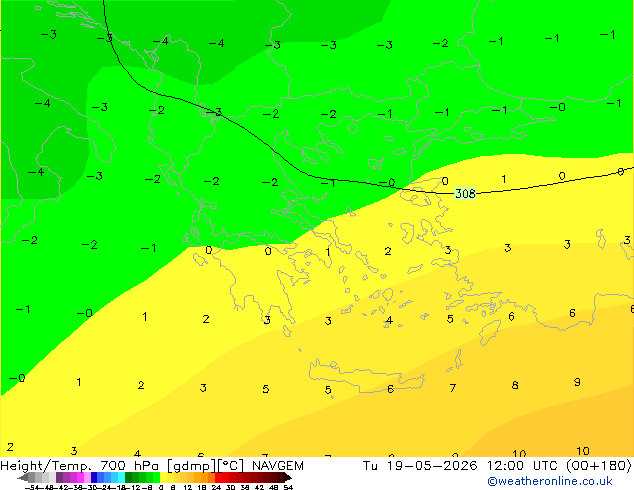
Task: Click the Height/Temp. title text
Action: click(x=46, y=466)
